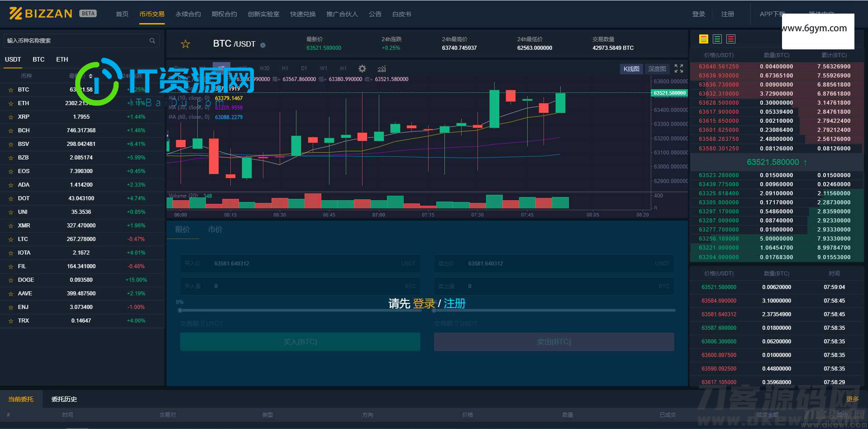Image resolution: width=868 pixels, height=429 pixels.
Task: Open 公告 announcements page
Action: [375, 14]
